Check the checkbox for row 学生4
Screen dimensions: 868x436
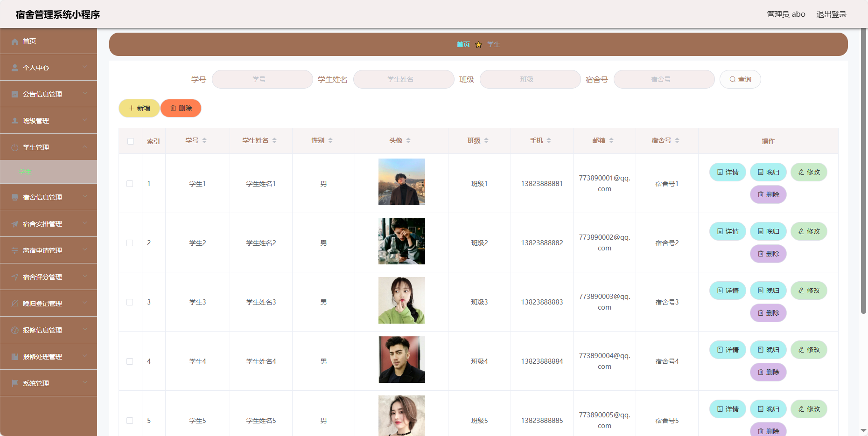point(130,362)
